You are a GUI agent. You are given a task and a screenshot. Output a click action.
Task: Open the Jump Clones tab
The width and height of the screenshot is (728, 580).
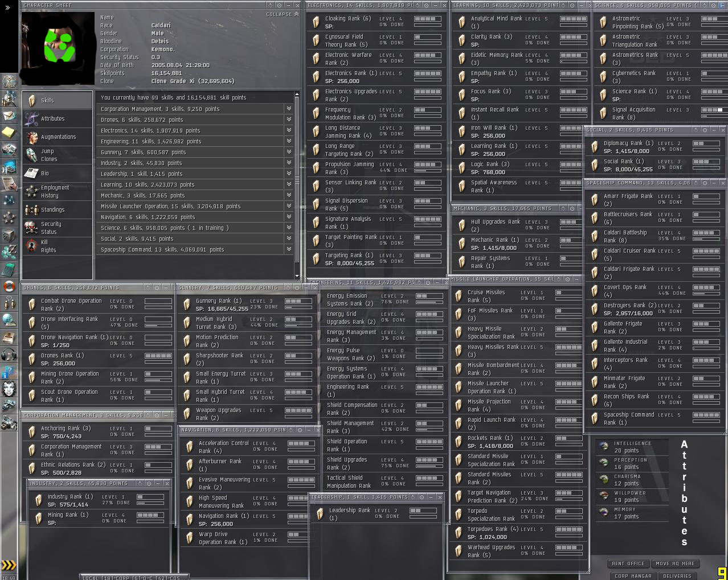pyautogui.click(x=58, y=155)
